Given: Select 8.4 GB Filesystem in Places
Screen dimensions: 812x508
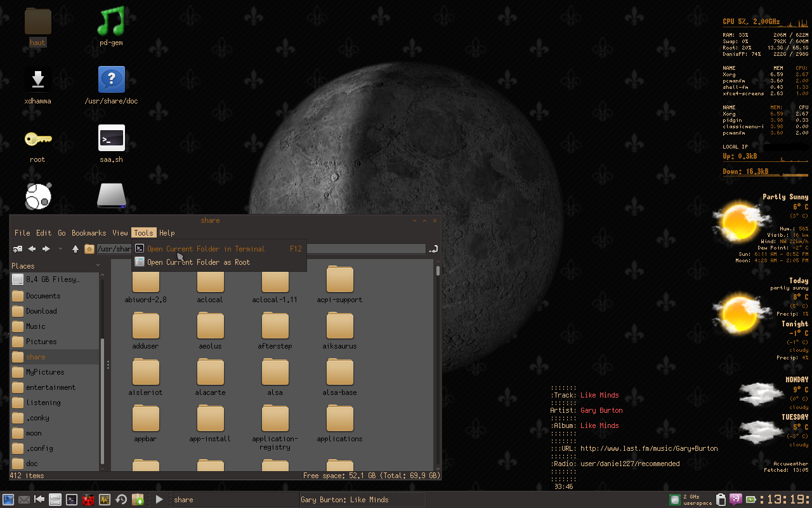Looking at the screenshot, I should click(55, 279).
